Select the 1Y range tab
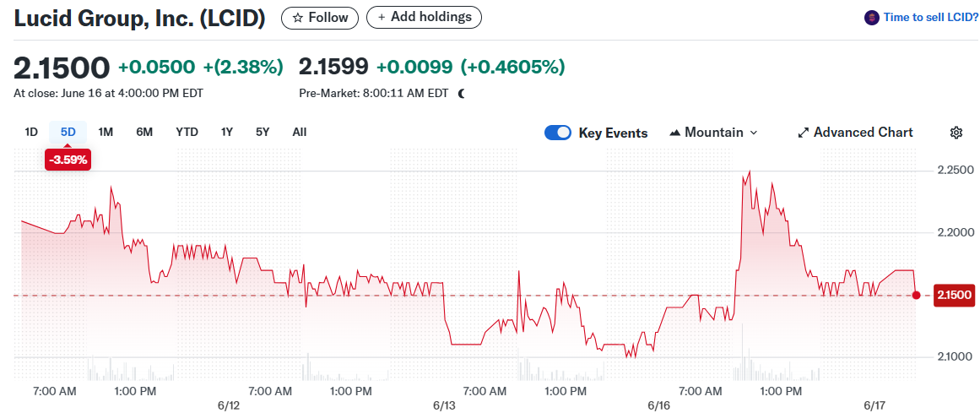 click(227, 132)
